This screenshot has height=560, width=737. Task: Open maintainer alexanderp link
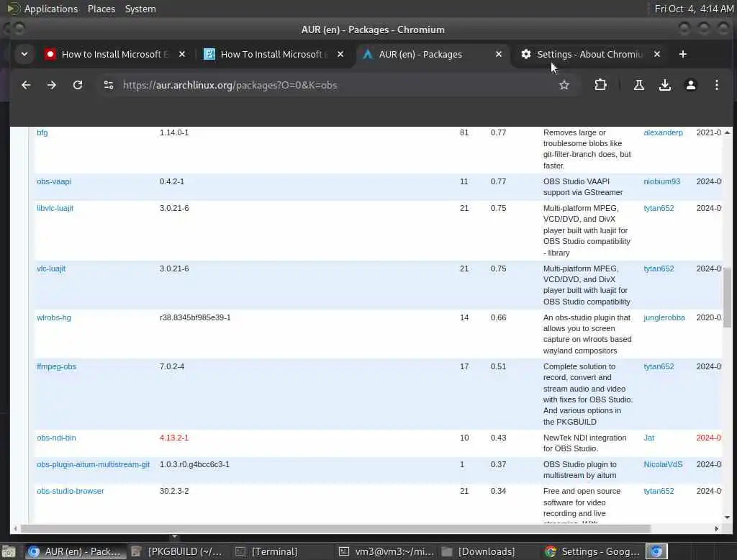663,132
